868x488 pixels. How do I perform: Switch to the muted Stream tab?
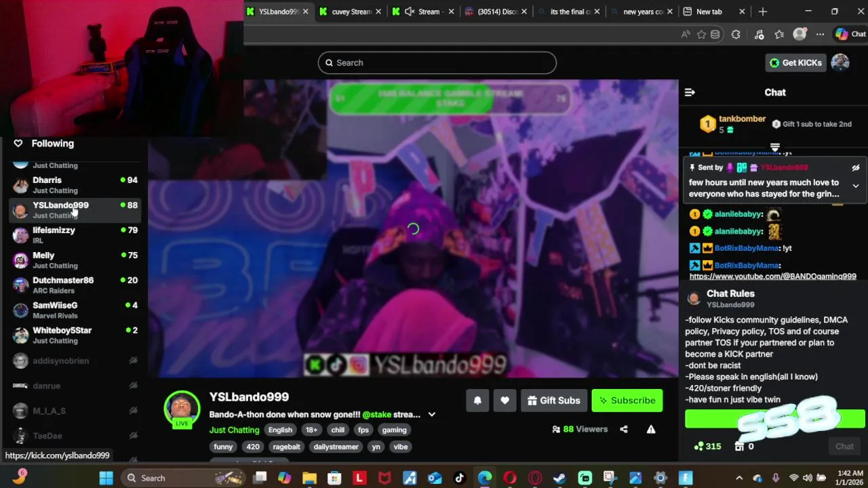click(x=423, y=12)
